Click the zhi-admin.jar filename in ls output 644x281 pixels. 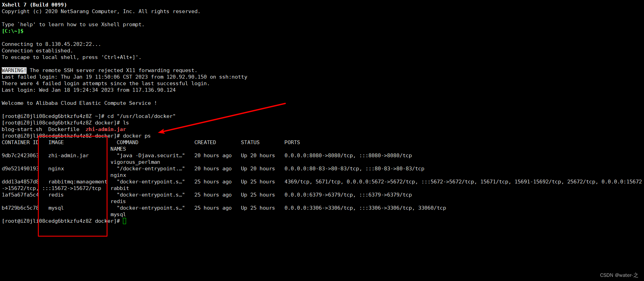click(x=106, y=129)
